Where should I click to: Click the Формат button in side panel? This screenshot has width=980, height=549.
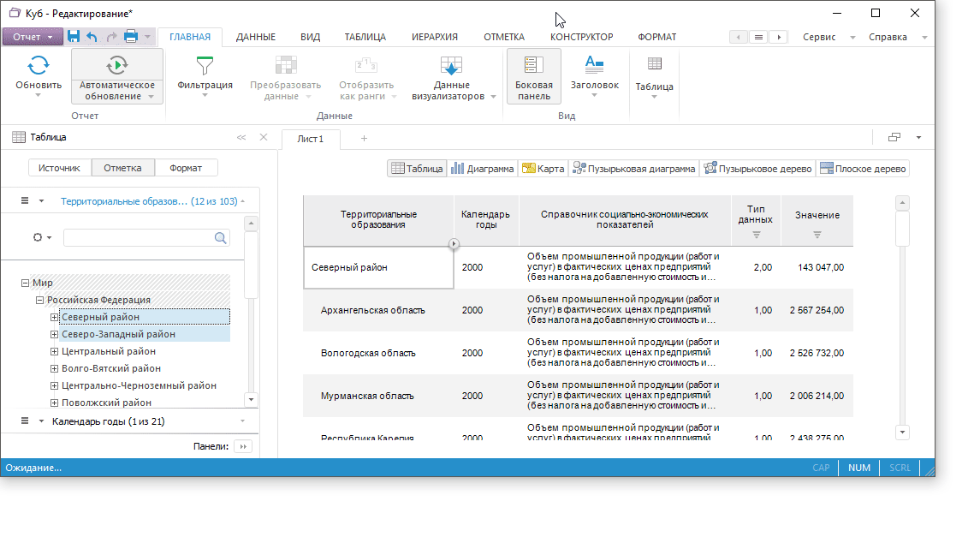point(186,168)
